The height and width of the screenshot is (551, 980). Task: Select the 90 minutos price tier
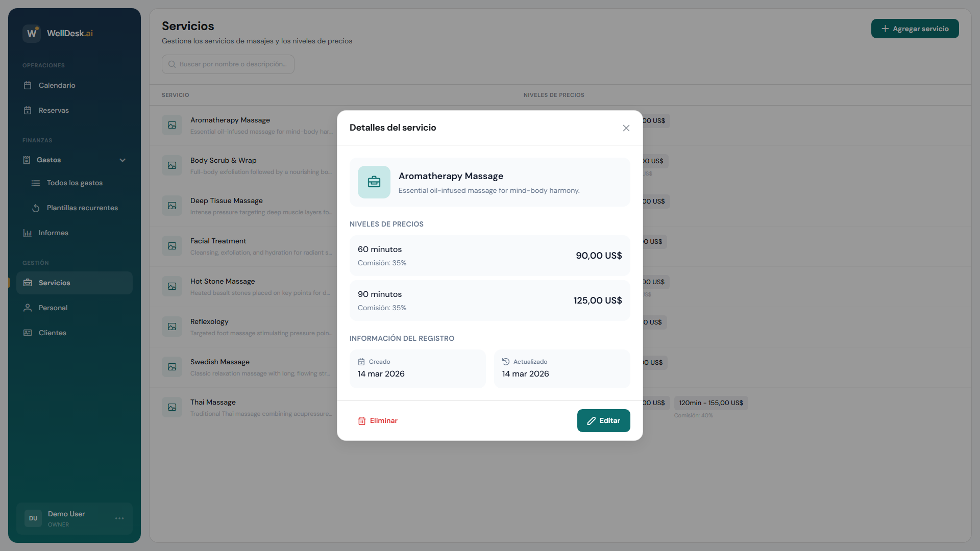point(489,300)
